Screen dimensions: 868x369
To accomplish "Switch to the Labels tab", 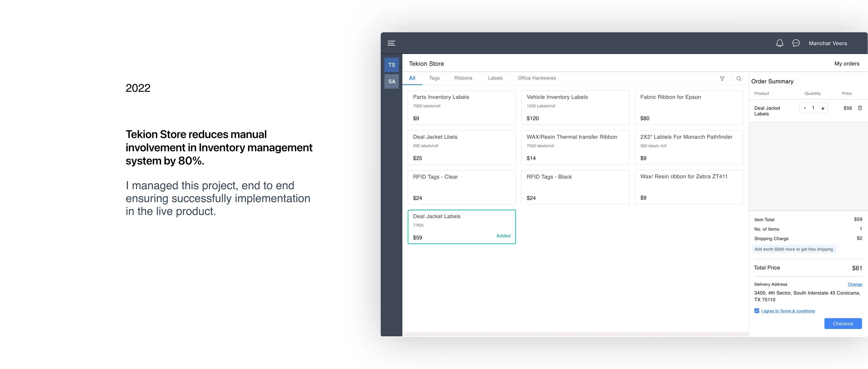I will pyautogui.click(x=495, y=78).
